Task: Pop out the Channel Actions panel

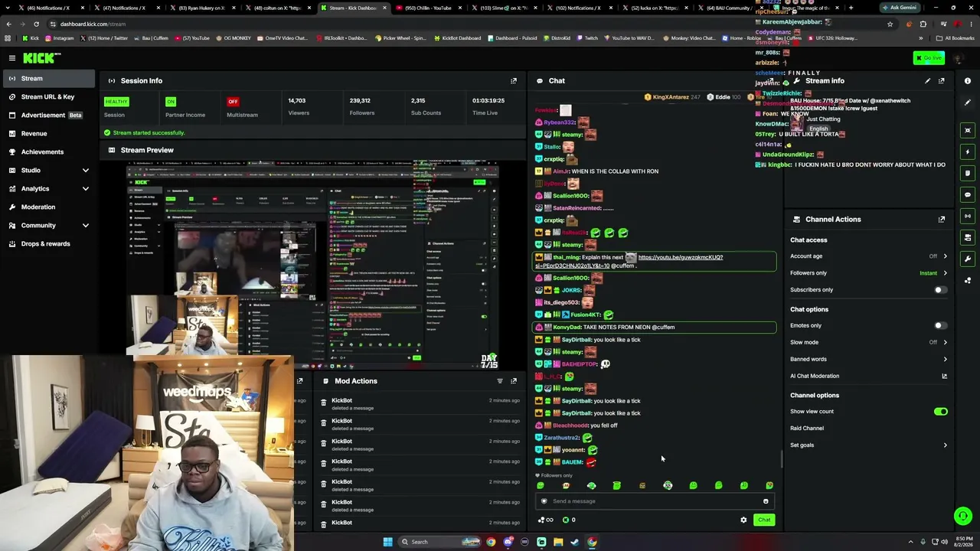Action: coord(942,220)
